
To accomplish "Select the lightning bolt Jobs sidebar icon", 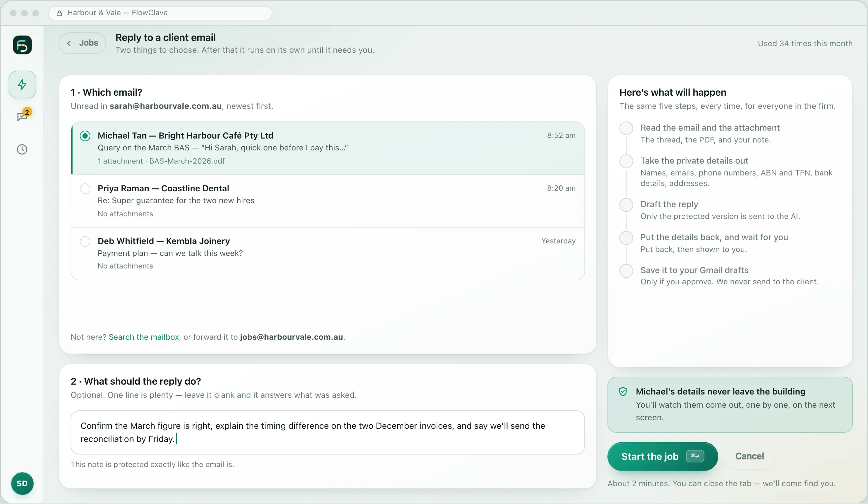I will point(22,84).
